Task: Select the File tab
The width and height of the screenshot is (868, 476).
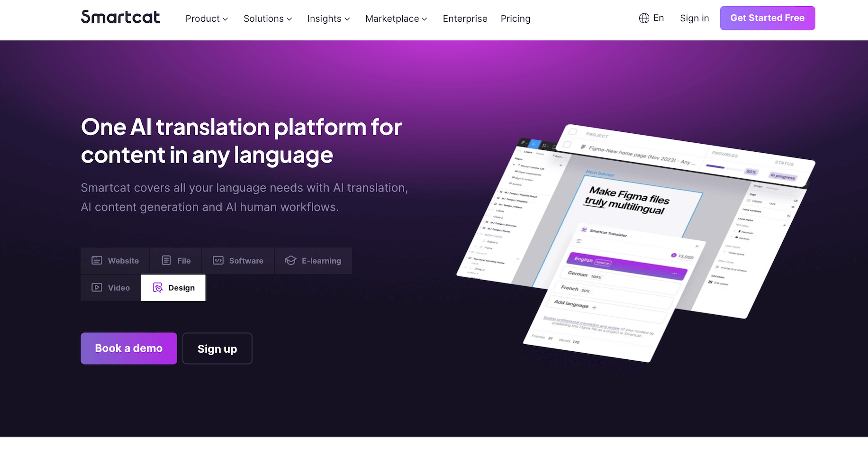Action: pos(176,261)
